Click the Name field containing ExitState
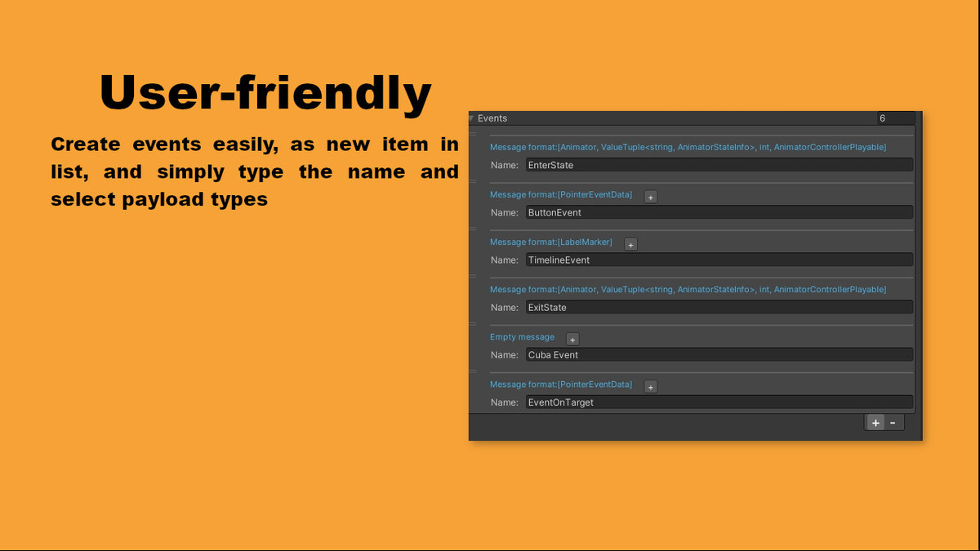Image resolution: width=980 pixels, height=551 pixels. [x=719, y=307]
